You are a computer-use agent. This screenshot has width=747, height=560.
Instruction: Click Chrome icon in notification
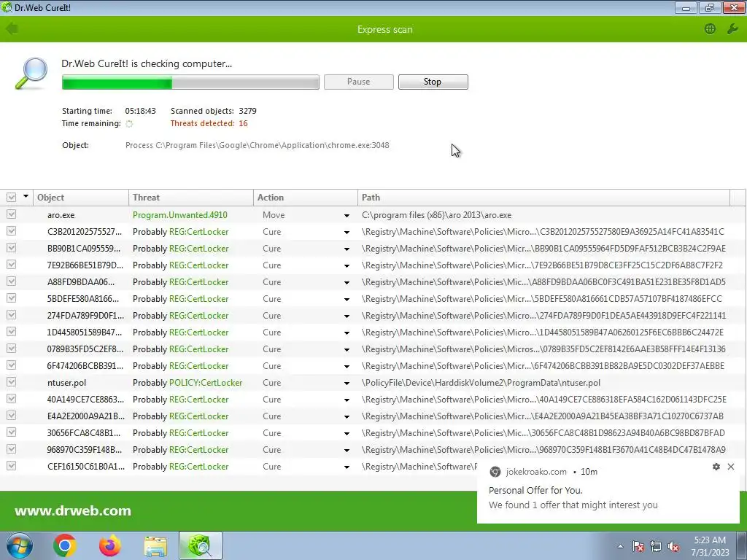495,472
